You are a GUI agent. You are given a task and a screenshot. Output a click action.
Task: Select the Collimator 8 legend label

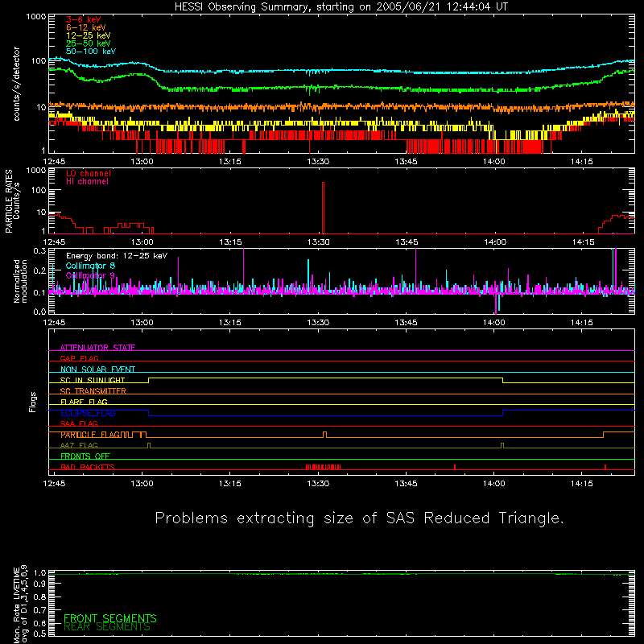tap(90, 266)
